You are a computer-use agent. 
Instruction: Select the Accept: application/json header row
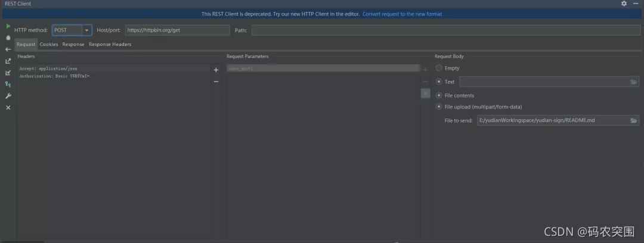click(x=114, y=68)
